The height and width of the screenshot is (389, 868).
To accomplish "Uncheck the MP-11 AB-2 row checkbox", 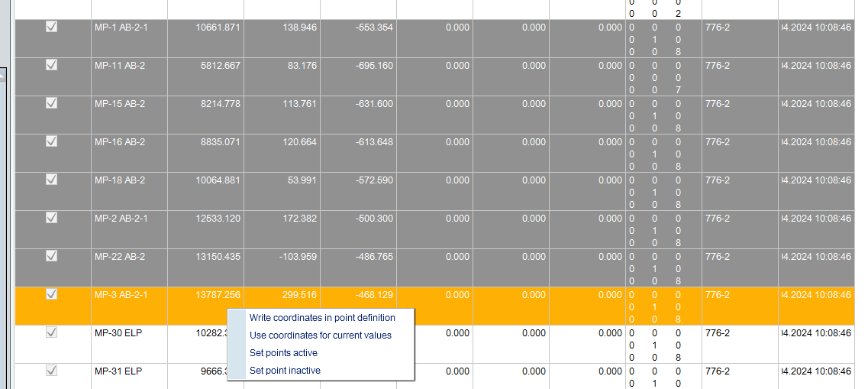I will pos(52,65).
